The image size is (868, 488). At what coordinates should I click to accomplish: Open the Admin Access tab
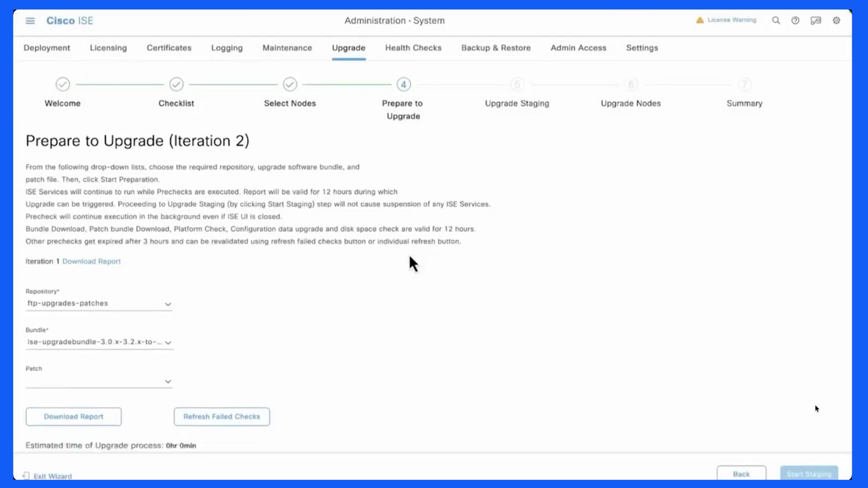click(x=578, y=48)
